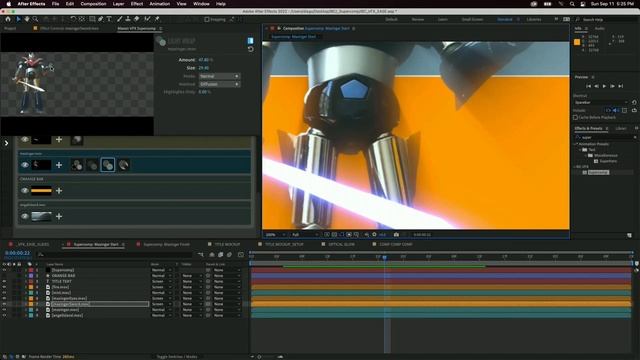This screenshot has height=360, width=640.
Task: Open the Composition menu
Action: click(93, 4)
